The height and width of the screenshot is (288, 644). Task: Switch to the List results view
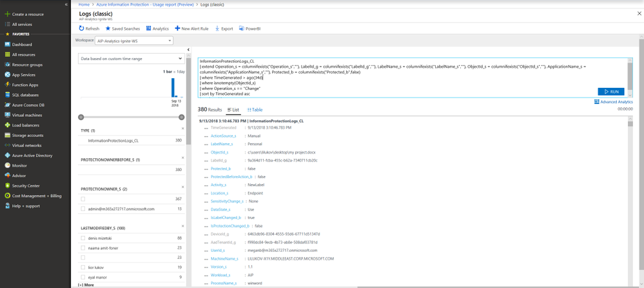(233, 110)
